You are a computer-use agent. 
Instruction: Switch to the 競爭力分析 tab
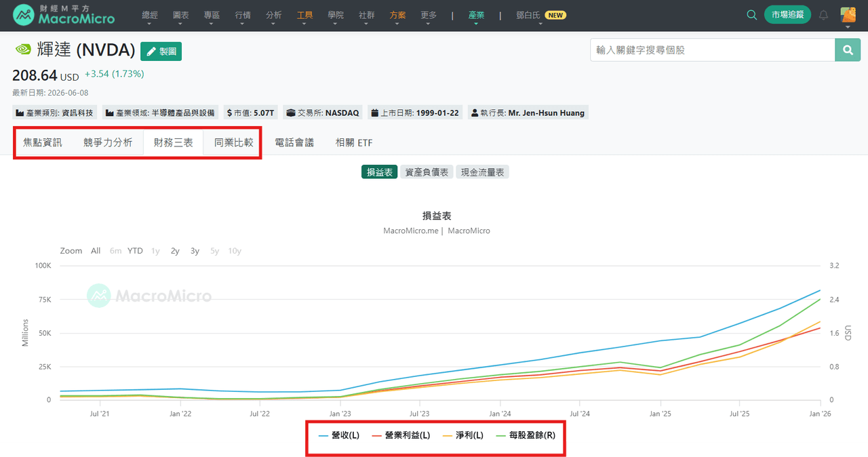[x=108, y=142]
